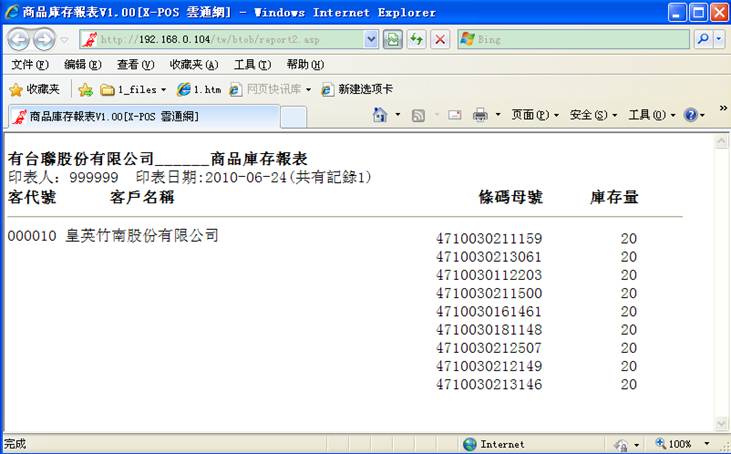Click the add to favorites bar icon
The width and height of the screenshot is (731, 454).
86,89
